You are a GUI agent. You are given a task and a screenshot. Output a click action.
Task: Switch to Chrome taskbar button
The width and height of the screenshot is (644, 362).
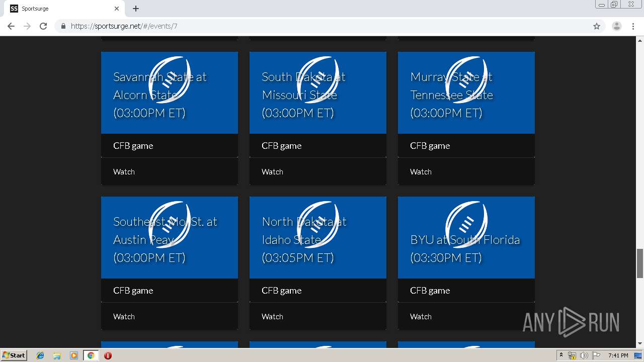[91, 355]
